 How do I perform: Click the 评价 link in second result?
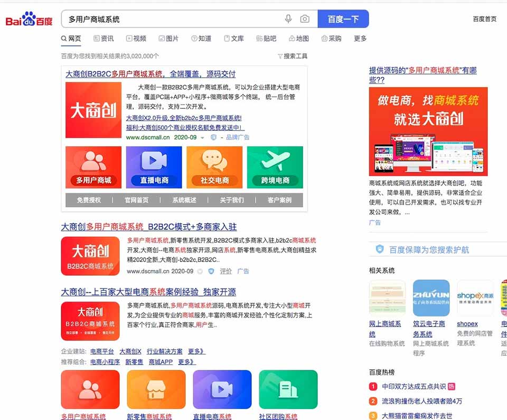[226, 271]
